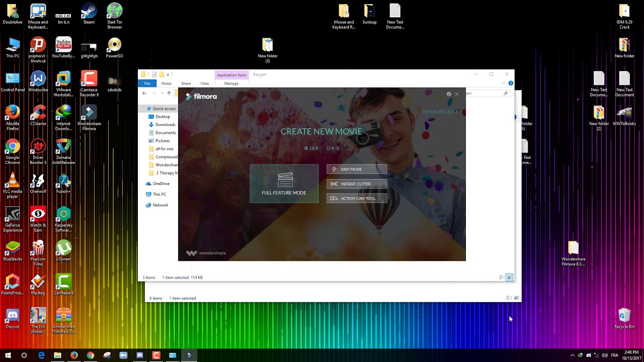Select the Camtasia Recorder 9 desktop icon
644x362 pixels.
tap(89, 83)
